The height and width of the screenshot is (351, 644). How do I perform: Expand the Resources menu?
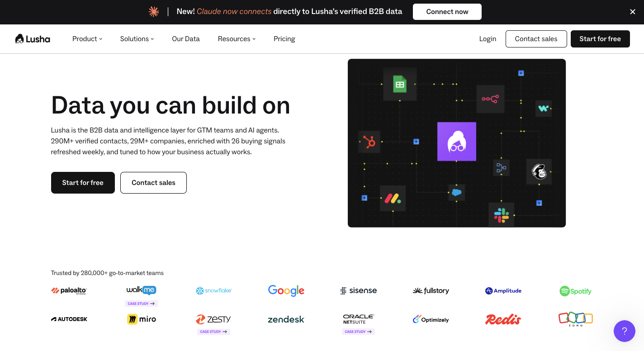click(x=237, y=39)
